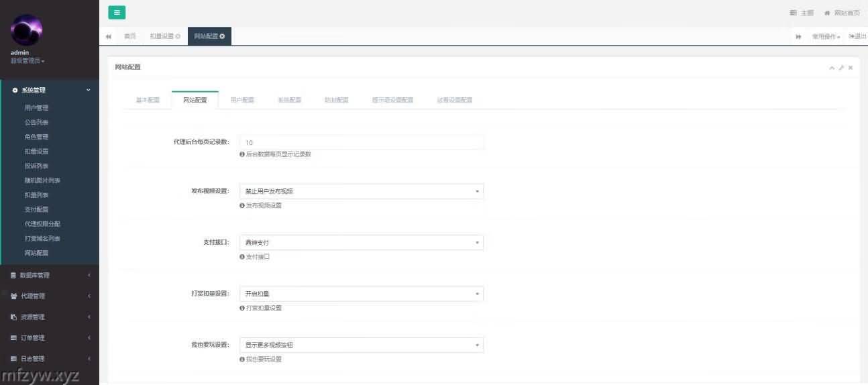Collapse the 网站配置 panel with chevron-up icon
868x385 pixels.
tap(832, 68)
